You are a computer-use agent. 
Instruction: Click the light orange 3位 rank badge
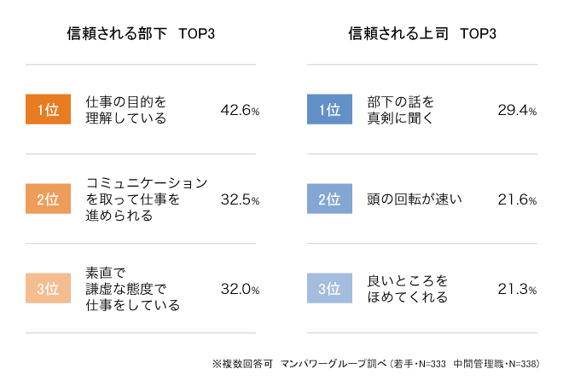[48, 290]
